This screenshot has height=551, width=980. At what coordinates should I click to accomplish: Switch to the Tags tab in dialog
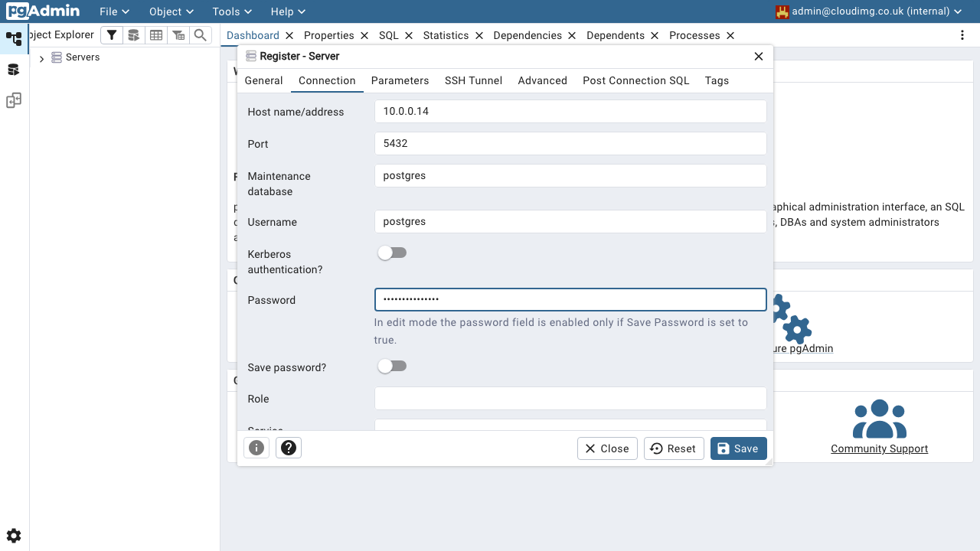[x=717, y=80]
